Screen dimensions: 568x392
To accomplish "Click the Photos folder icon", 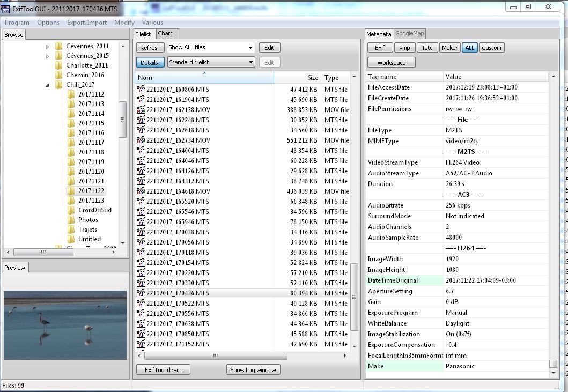I will pos(71,220).
